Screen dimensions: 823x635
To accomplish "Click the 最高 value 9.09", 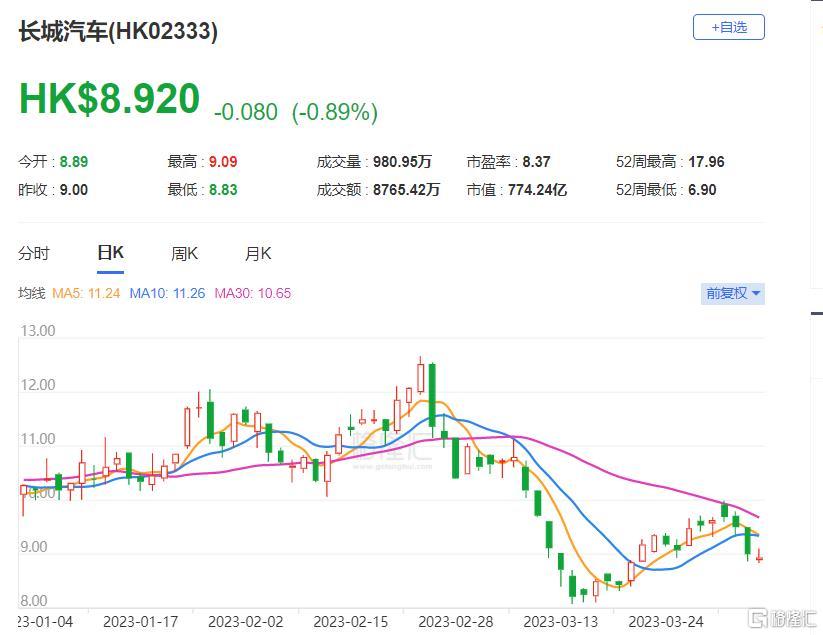I will click(223, 162).
